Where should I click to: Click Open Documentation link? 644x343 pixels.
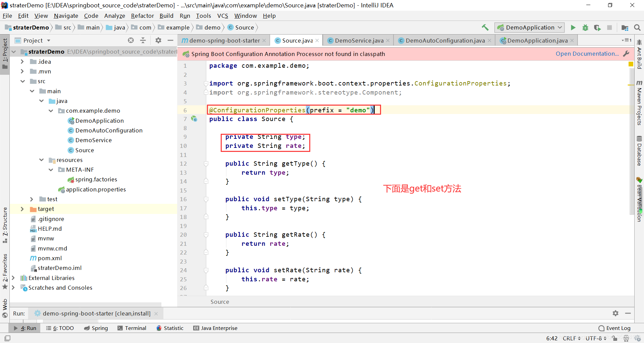(x=587, y=54)
